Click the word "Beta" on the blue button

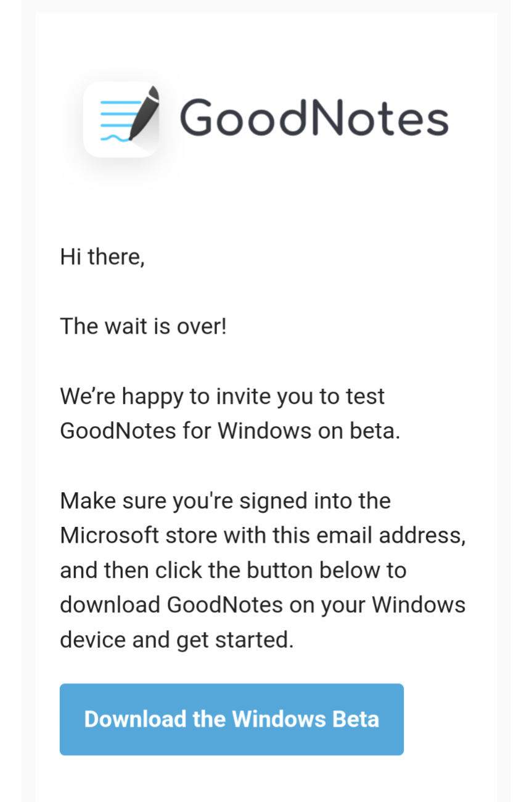[x=356, y=719]
